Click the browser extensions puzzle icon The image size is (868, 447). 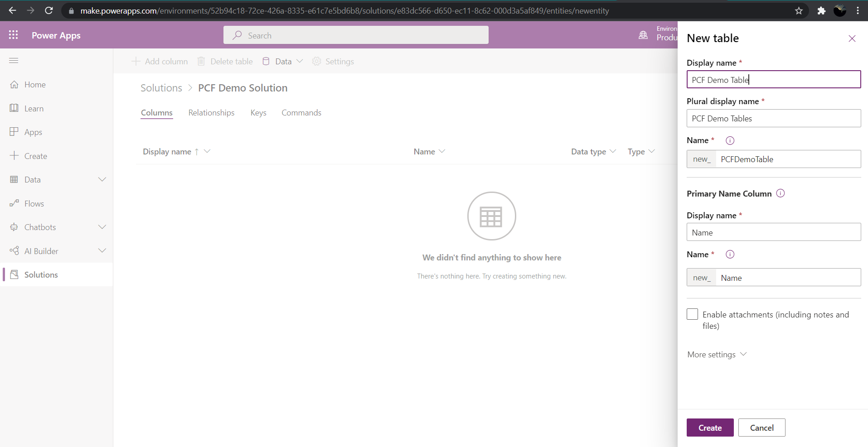click(x=821, y=11)
